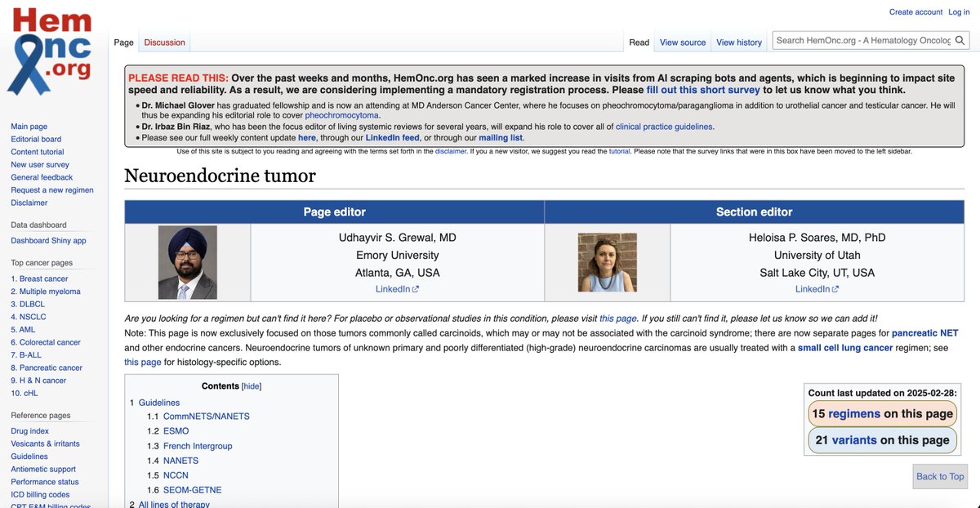Open the disclaimer link below the notice
Image resolution: width=980 pixels, height=508 pixels.
(x=451, y=151)
